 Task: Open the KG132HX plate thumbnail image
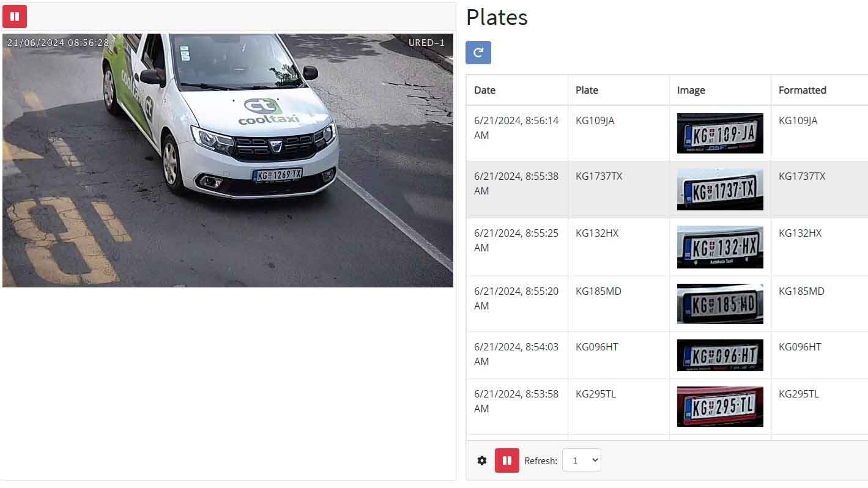(720, 247)
